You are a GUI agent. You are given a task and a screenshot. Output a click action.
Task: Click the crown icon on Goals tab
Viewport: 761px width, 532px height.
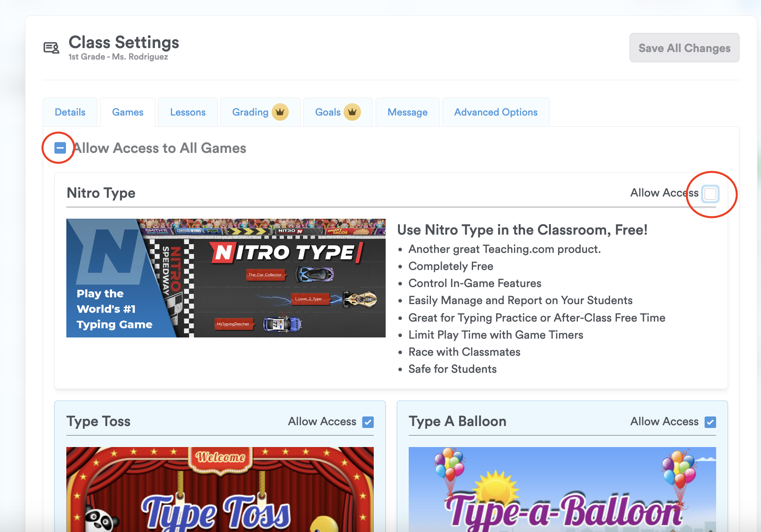click(352, 112)
